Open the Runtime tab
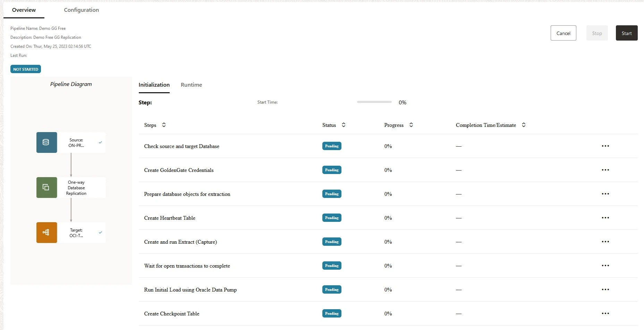644x330 pixels. 191,85
